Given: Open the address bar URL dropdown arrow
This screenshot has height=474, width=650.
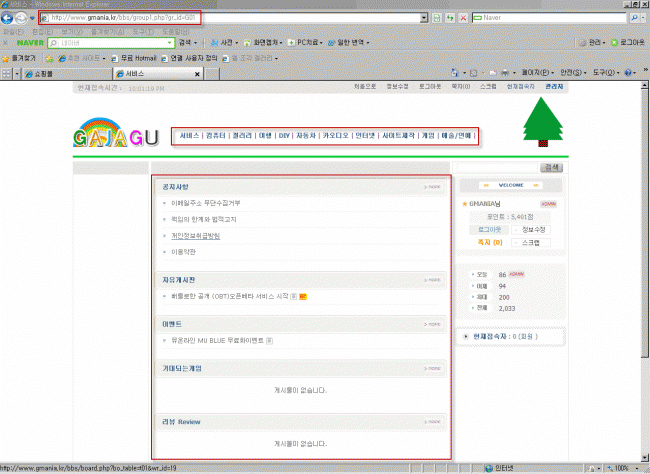Looking at the screenshot, I should coord(424,18).
